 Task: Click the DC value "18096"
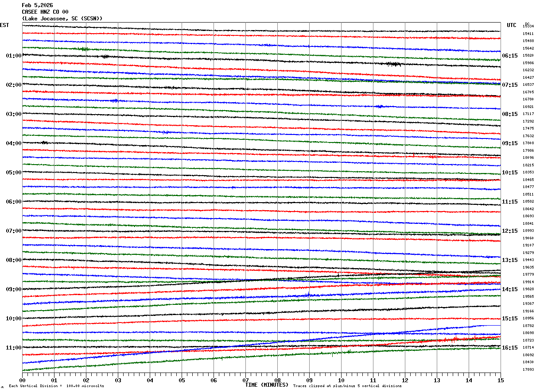[x=528, y=158]
